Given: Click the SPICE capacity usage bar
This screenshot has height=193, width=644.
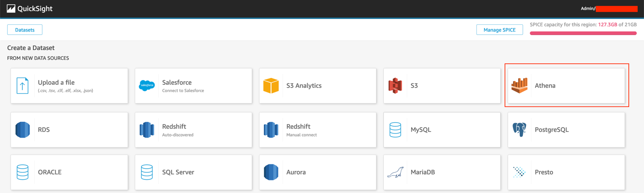Looking at the screenshot, I should tap(583, 33).
